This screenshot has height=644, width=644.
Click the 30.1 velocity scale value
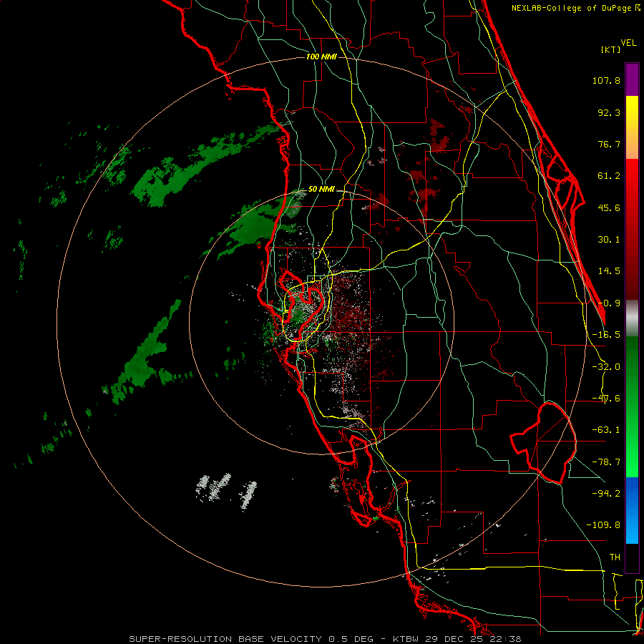point(609,240)
